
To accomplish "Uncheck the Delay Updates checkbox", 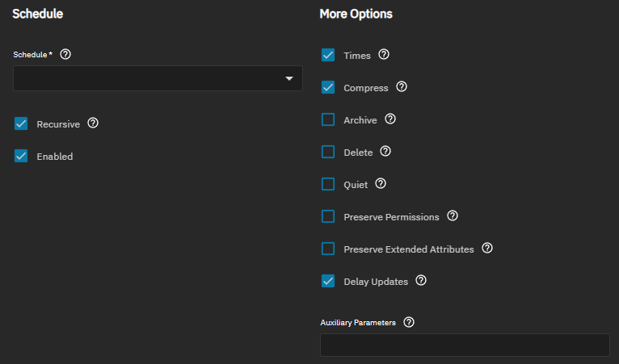I will click(x=328, y=281).
